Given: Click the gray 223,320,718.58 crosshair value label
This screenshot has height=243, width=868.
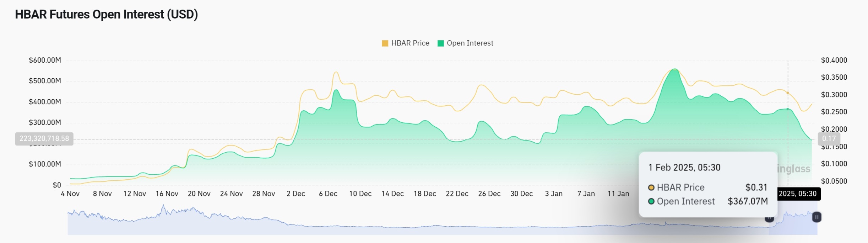Looking at the screenshot, I should coord(44,139).
